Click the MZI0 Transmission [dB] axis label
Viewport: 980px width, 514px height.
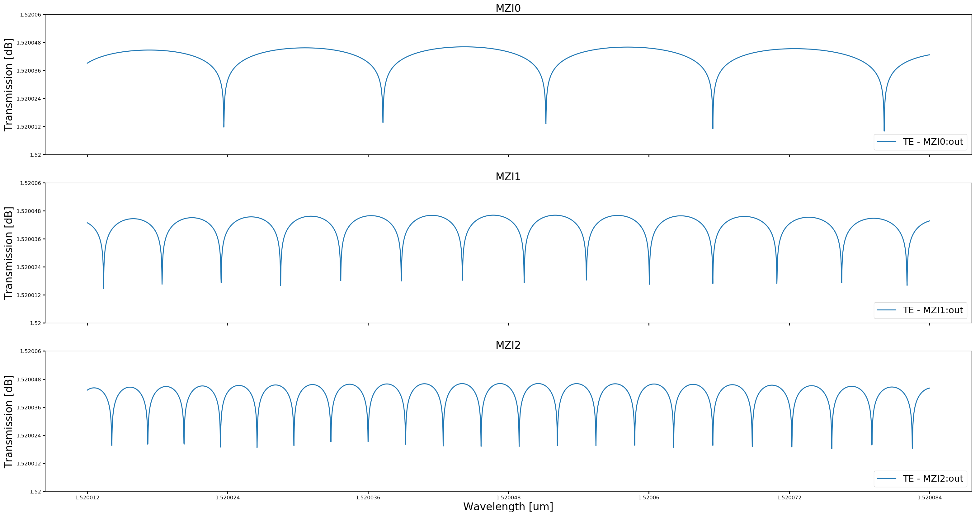click(x=9, y=84)
